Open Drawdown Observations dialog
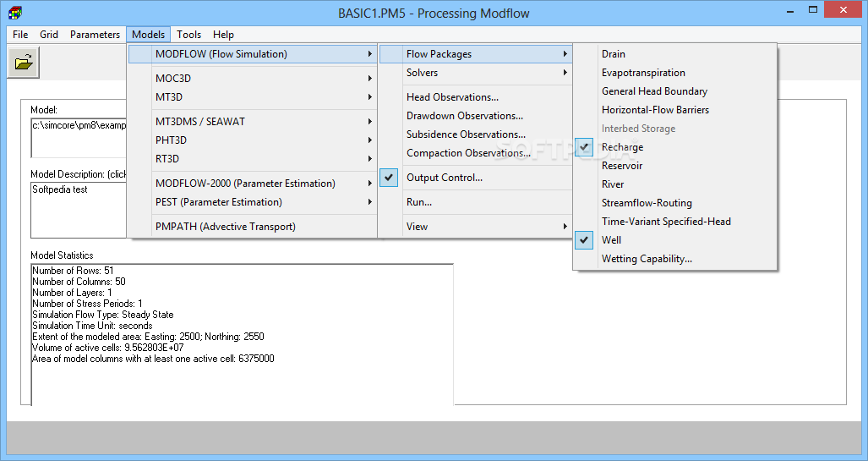 pyautogui.click(x=476, y=116)
